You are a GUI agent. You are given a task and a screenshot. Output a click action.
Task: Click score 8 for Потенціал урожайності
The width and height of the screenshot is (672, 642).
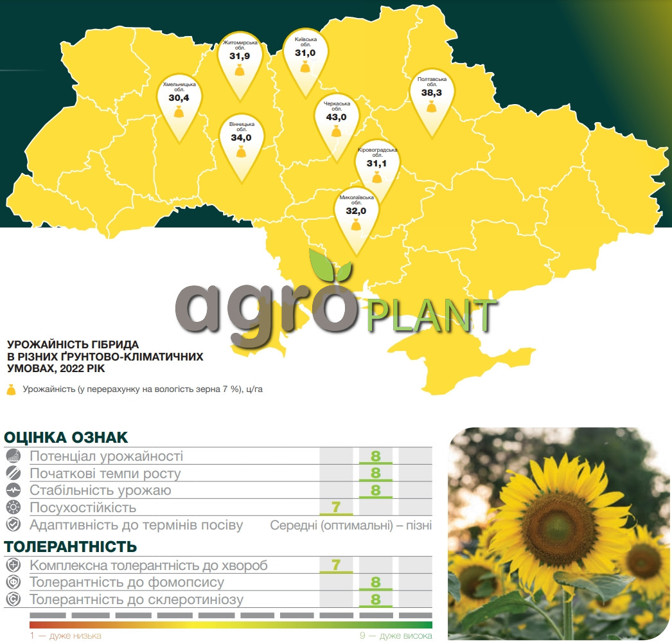375,456
